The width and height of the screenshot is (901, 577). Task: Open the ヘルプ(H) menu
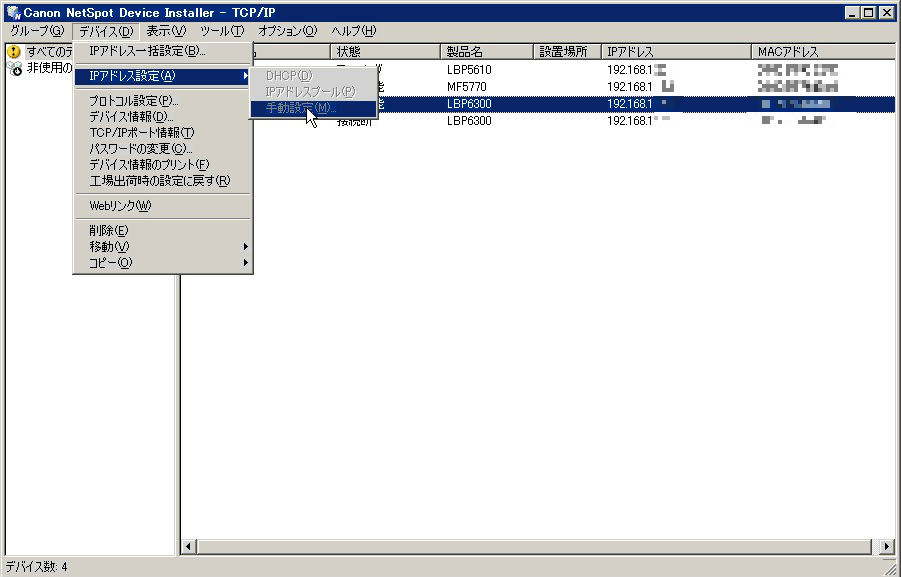coord(354,31)
